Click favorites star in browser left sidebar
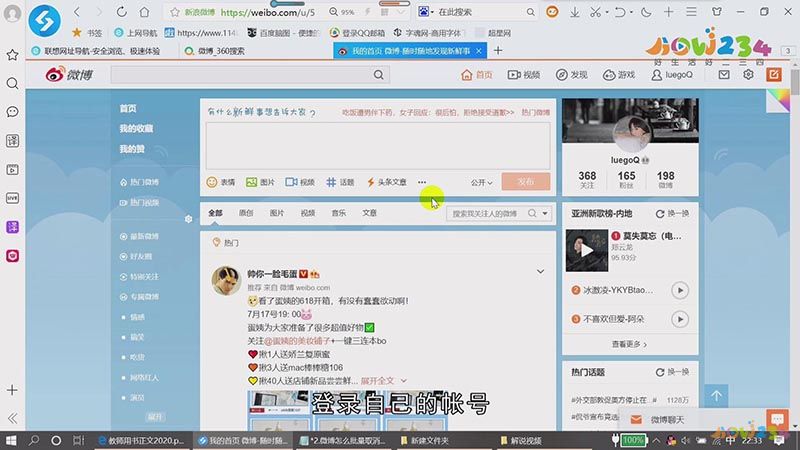The width and height of the screenshot is (800, 450). tap(12, 55)
